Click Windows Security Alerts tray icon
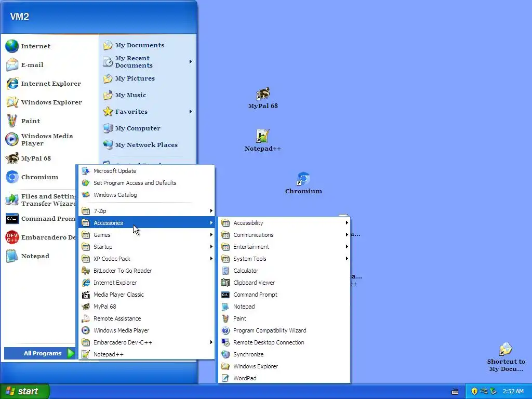Viewport: 532px width, 399px height. (x=474, y=391)
